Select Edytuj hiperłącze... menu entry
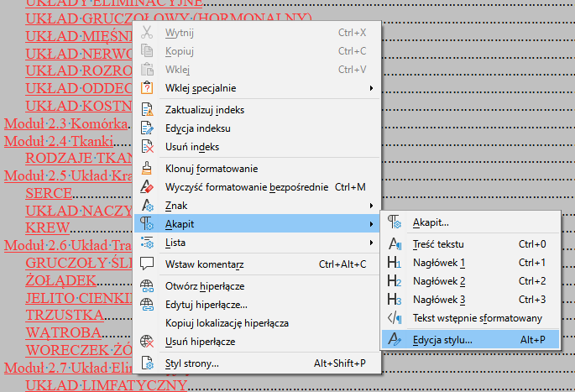This screenshot has width=575, height=392. pyautogui.click(x=257, y=305)
